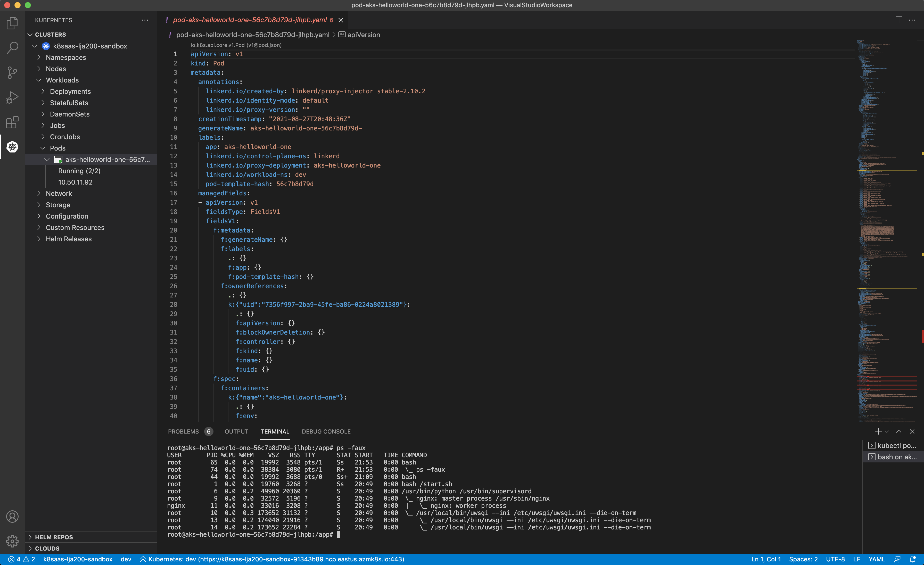The height and width of the screenshot is (565, 924).
Task: Open Kubernetes panel more actions menu
Action: pos(145,20)
